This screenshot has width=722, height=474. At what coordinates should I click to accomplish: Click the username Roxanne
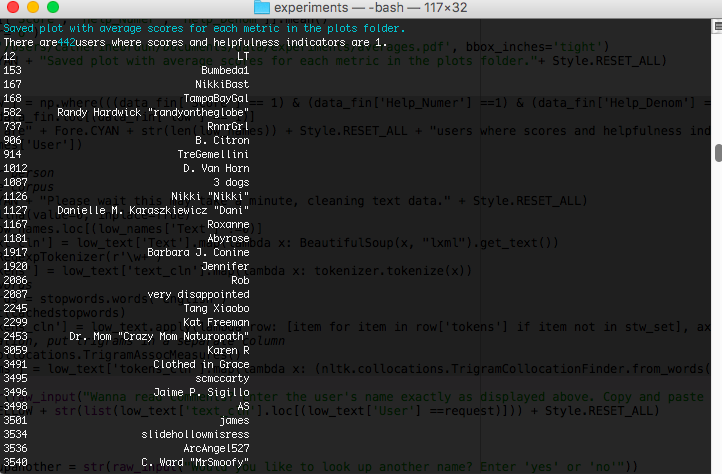(228, 224)
